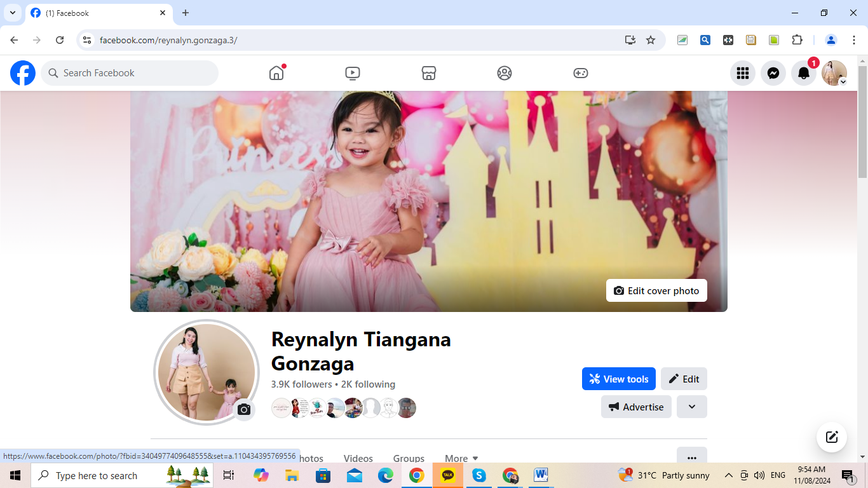Screen dimensions: 868x488
Task: Expand the chevron dropdown beside Advertise
Action: click(x=692, y=407)
